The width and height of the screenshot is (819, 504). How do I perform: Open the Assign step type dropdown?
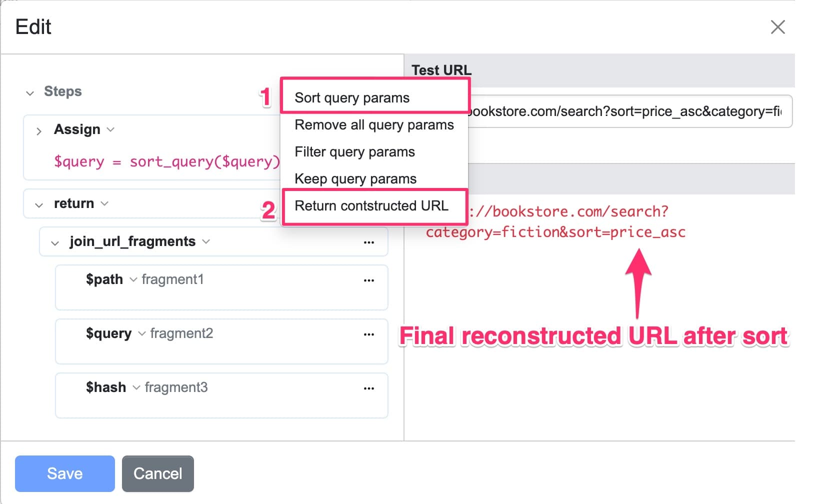tap(111, 129)
